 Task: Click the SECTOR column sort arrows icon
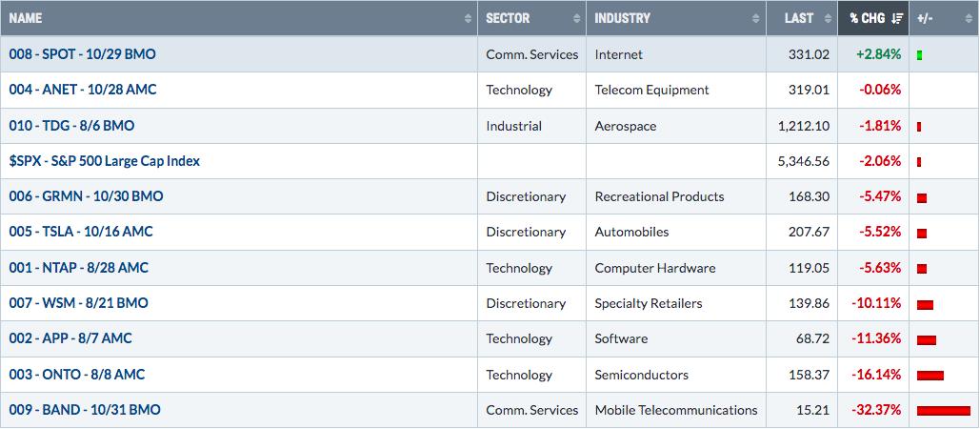(x=577, y=19)
